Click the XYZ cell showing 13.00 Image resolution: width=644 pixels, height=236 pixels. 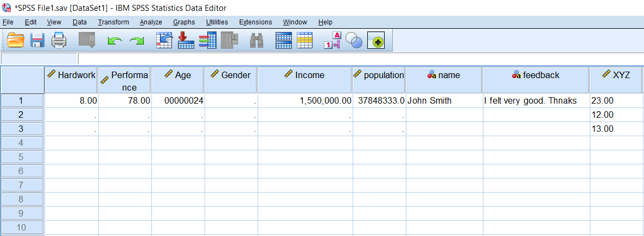pyautogui.click(x=616, y=129)
